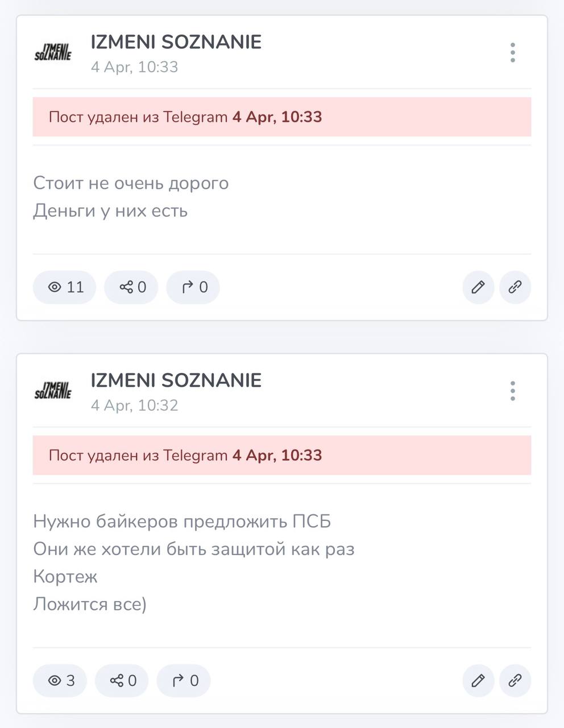
Task: Open the three-dot menu on the 10:32 post
Action: pos(513,391)
